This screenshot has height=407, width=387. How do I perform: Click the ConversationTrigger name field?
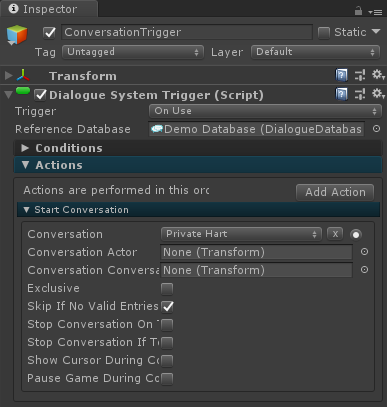pos(187,32)
